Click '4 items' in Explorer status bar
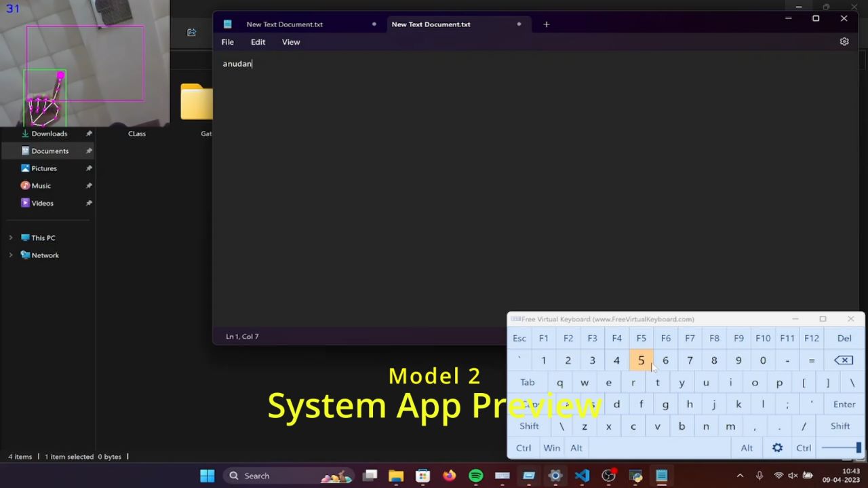Viewport: 868px width, 488px height. 20,457
